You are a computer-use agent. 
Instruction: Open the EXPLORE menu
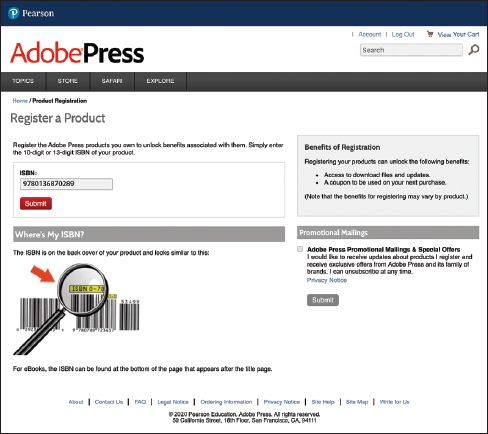[160, 81]
